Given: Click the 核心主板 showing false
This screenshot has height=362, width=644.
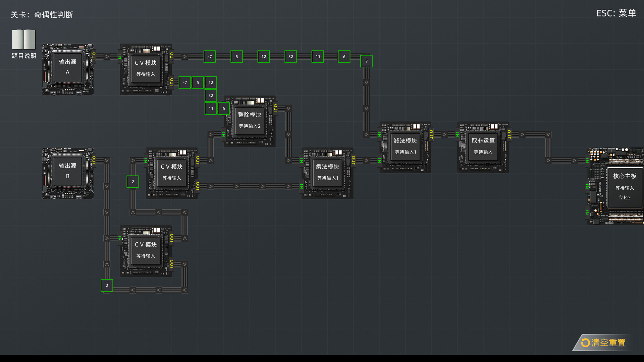Looking at the screenshot, I should 625,187.
